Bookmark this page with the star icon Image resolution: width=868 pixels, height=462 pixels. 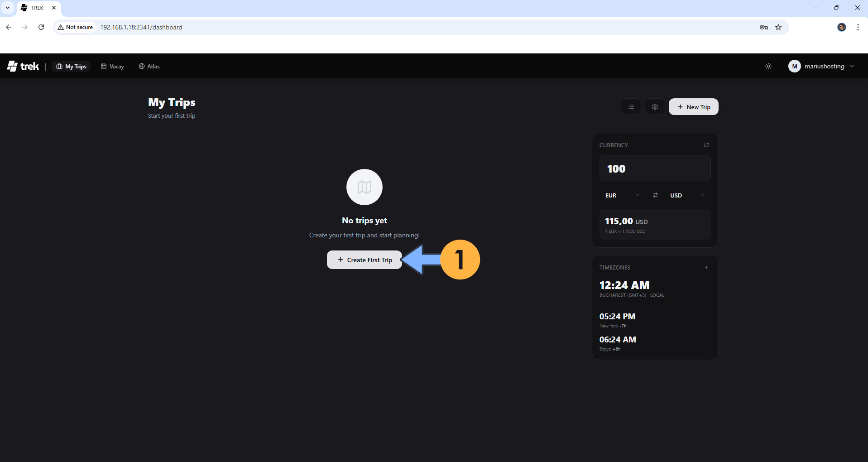tap(778, 27)
